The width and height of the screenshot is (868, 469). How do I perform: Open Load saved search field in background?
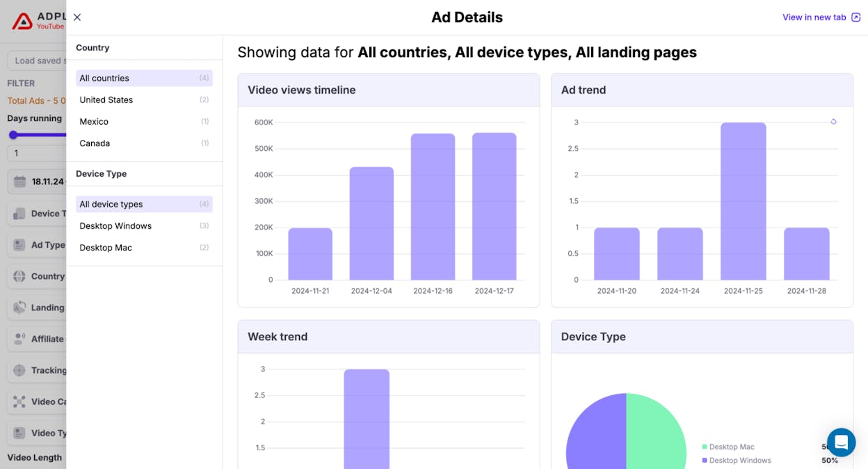pyautogui.click(x=36, y=61)
